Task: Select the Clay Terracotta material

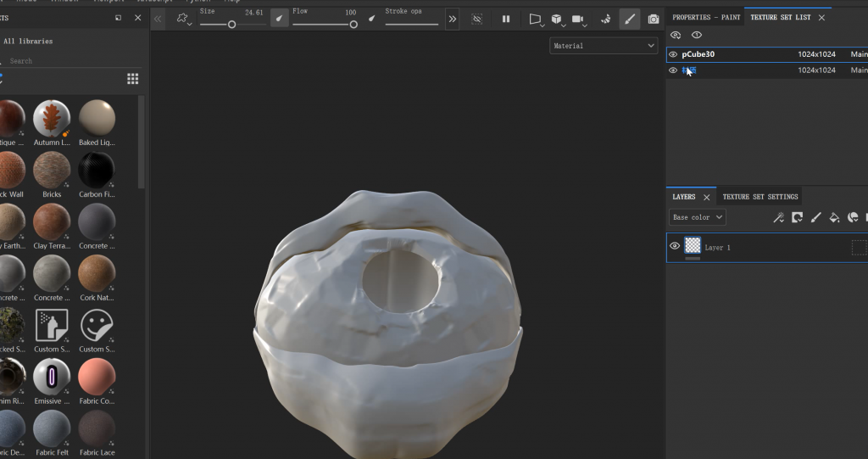Action: point(52,227)
